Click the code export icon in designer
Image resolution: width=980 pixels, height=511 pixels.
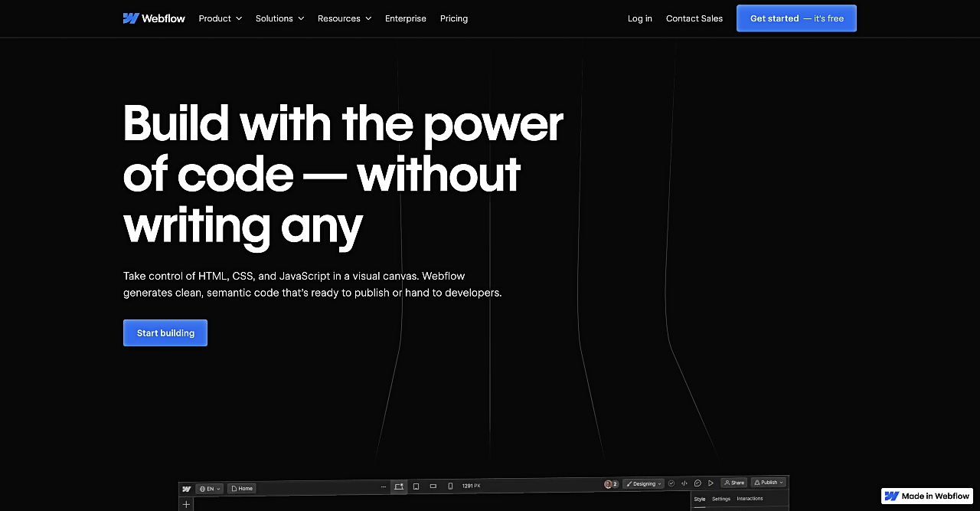coord(684,483)
